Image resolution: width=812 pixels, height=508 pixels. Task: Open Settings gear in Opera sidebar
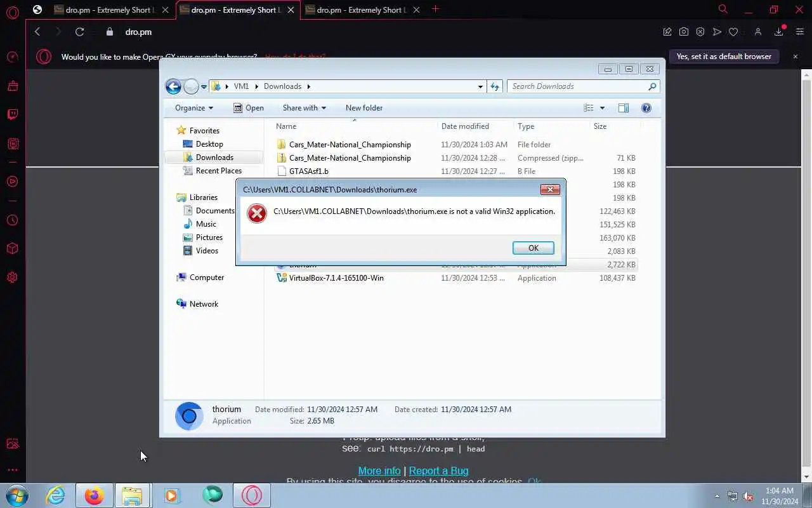coord(13,277)
